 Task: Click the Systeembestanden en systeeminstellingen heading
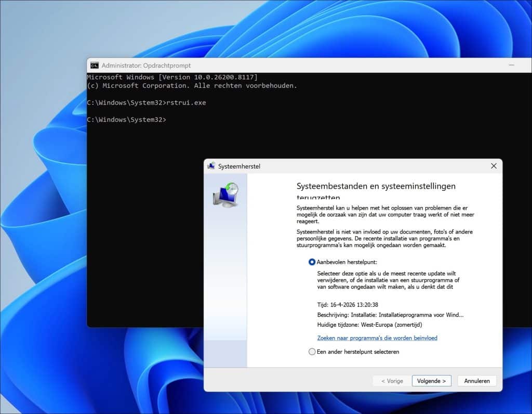pos(376,186)
